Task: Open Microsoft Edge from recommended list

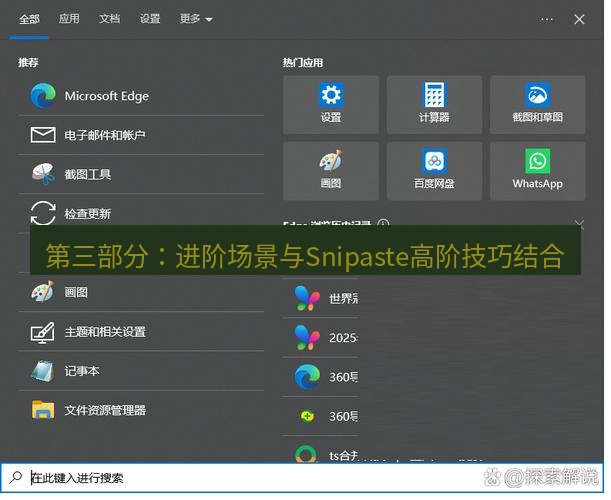Action: click(141, 96)
